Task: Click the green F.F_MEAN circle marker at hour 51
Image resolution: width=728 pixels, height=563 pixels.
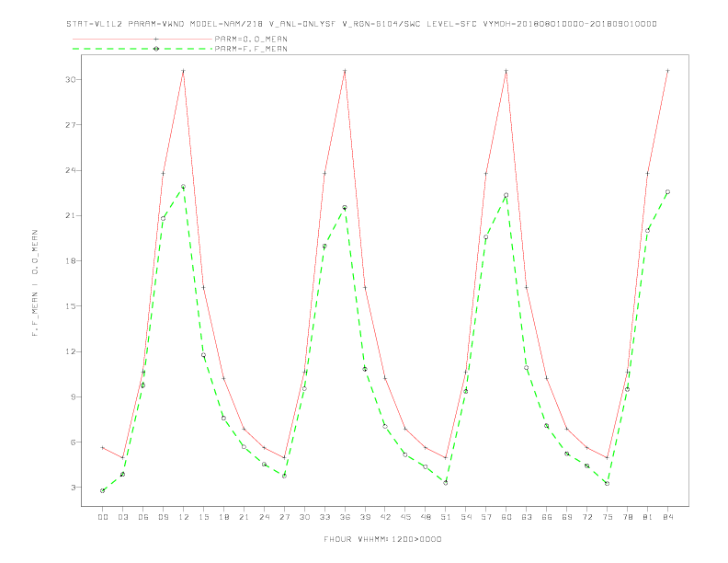Action: click(446, 483)
